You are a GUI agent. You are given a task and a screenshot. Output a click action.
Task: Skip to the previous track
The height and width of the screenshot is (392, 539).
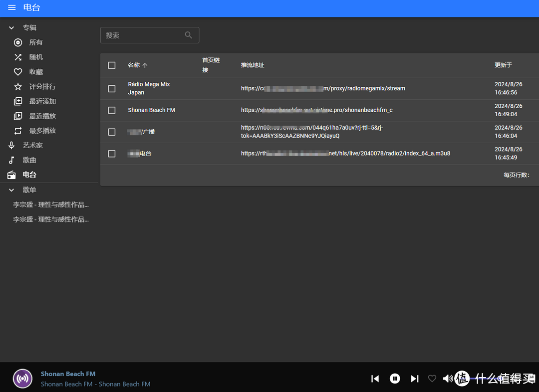click(x=375, y=379)
